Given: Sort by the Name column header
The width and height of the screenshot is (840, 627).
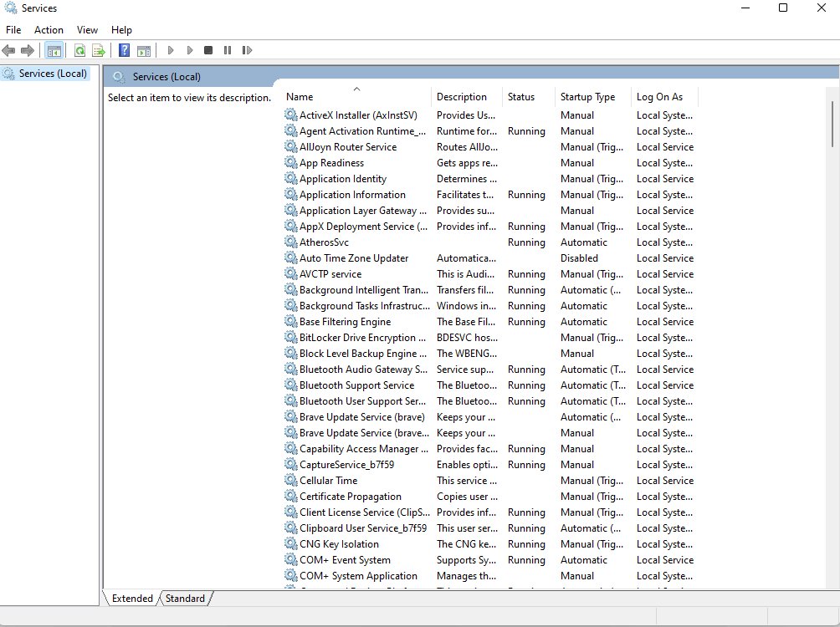Looking at the screenshot, I should click(356, 97).
